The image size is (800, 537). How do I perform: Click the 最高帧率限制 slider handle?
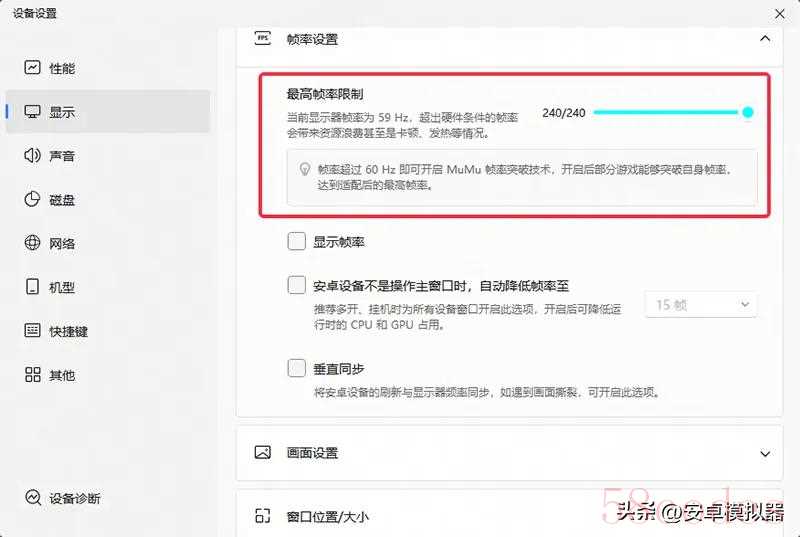pos(748,112)
